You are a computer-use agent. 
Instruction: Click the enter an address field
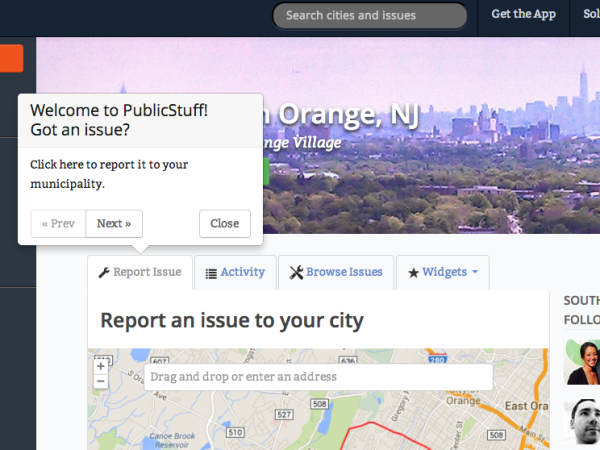[x=318, y=377]
